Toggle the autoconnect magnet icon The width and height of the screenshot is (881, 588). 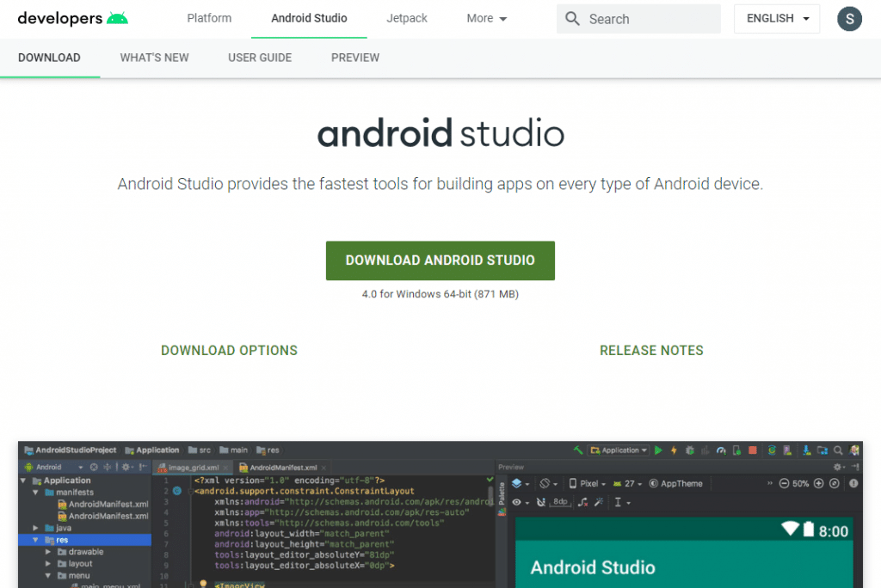(540, 502)
